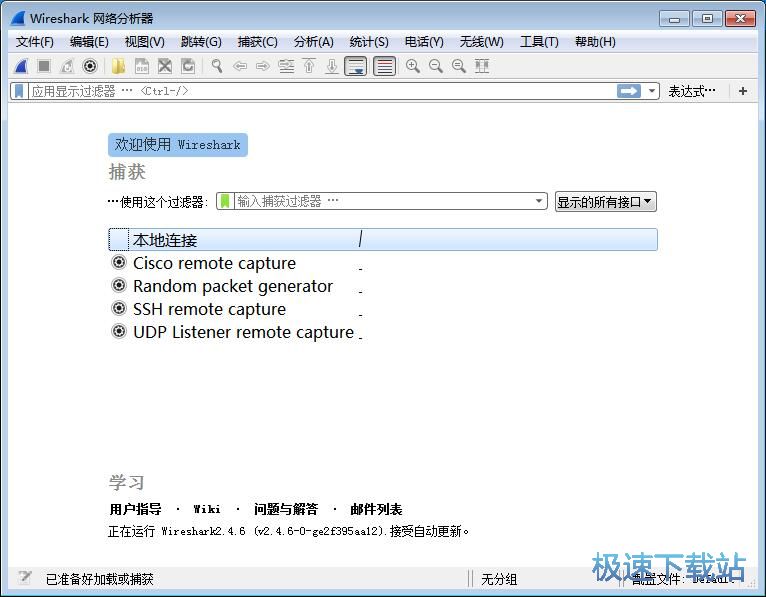The height and width of the screenshot is (597, 766).
Task: Toggle auto-scroll during live capture
Action: [355, 66]
